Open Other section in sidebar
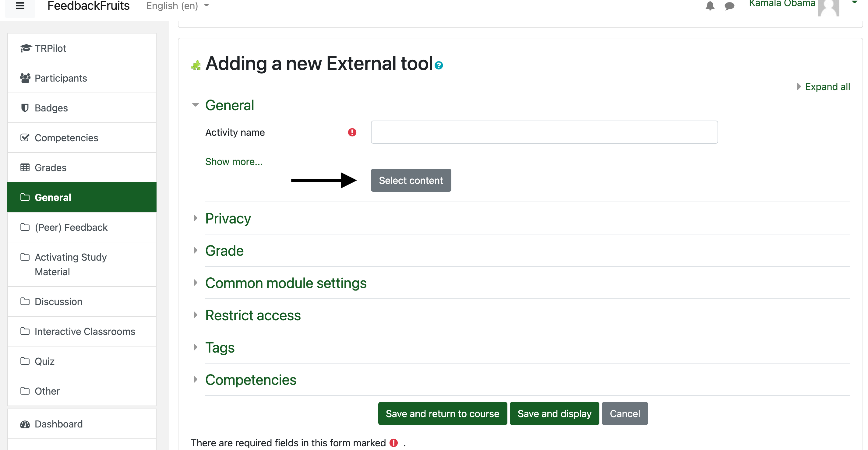The height and width of the screenshot is (450, 868). click(47, 391)
